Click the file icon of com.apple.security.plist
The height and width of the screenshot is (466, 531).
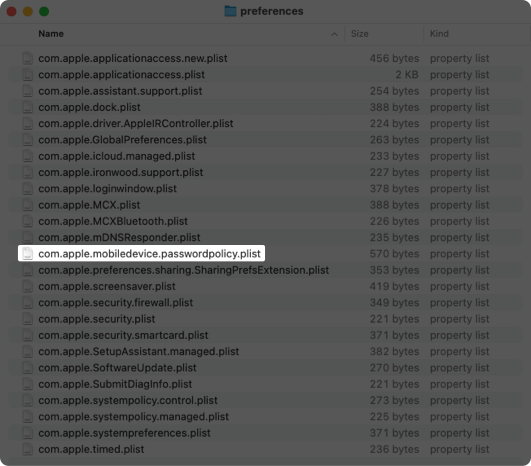click(x=28, y=319)
